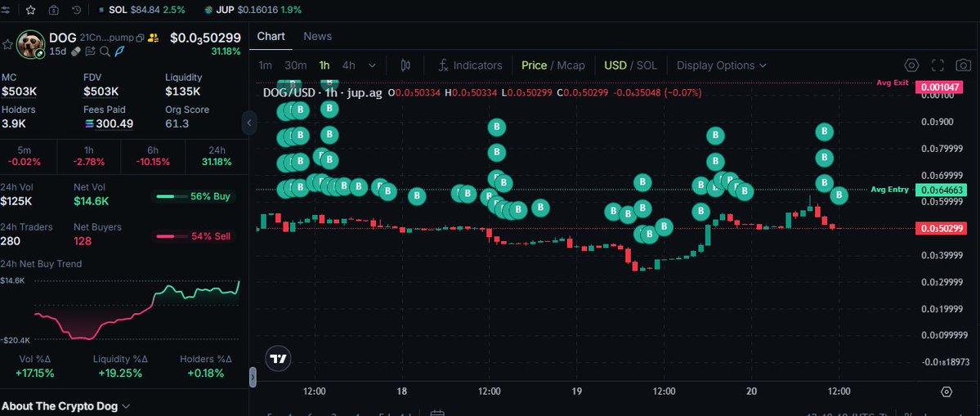The image size is (980, 416).
Task: Select the 1m timeframe
Action: (x=266, y=65)
